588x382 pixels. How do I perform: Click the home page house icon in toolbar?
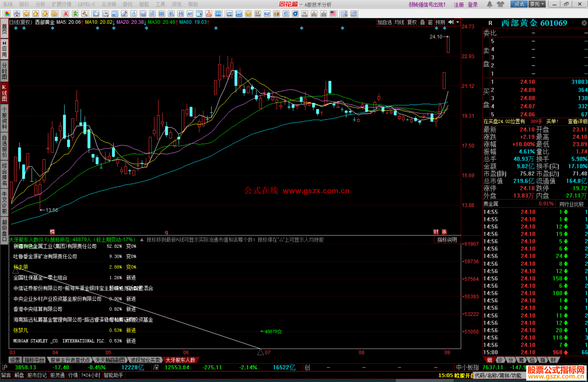tap(17, 14)
